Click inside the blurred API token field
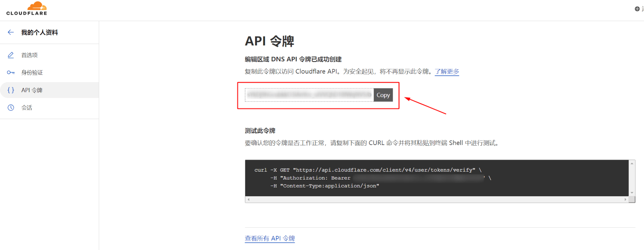 [x=309, y=95]
